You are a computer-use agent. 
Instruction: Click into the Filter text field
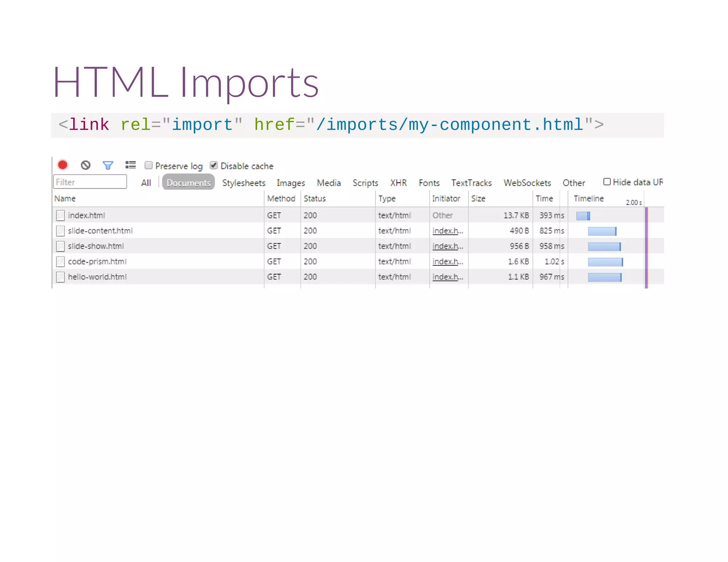90,182
